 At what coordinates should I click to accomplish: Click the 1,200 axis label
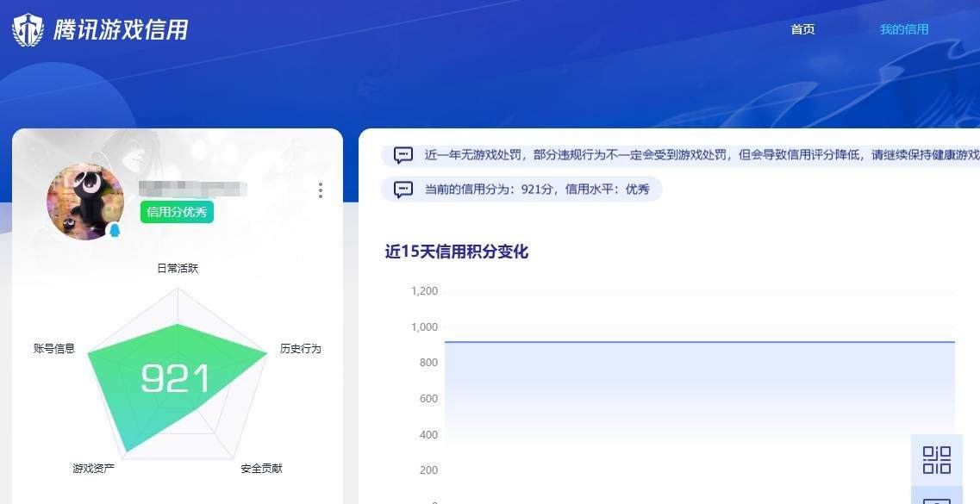click(x=424, y=291)
